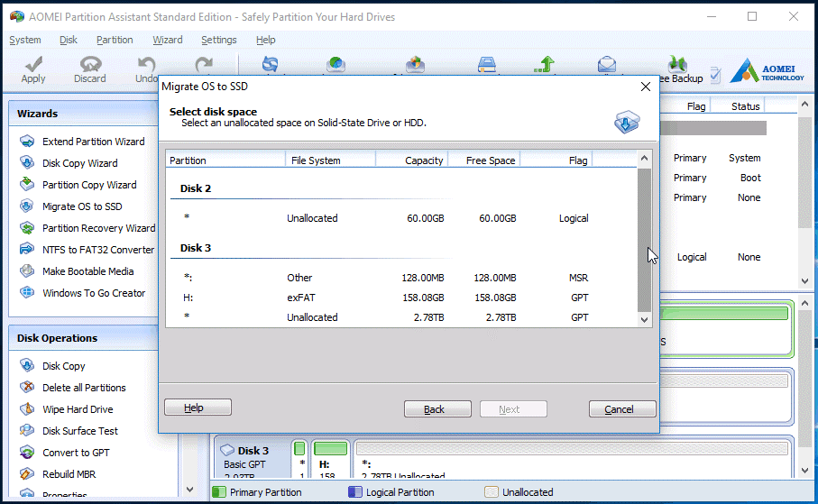Screen dimensions: 818x504
Task: Click the Help button in the dialog
Action: tap(198, 408)
